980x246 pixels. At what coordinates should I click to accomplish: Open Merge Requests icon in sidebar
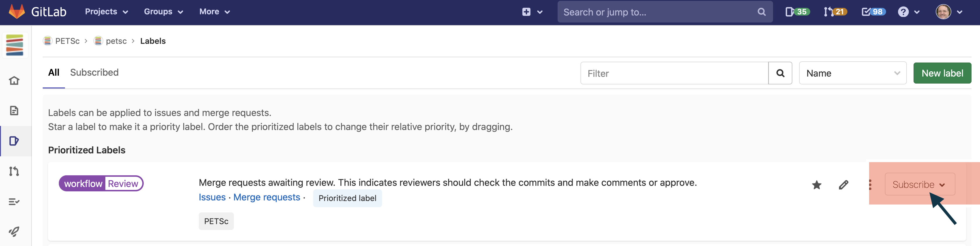pyautogui.click(x=14, y=171)
